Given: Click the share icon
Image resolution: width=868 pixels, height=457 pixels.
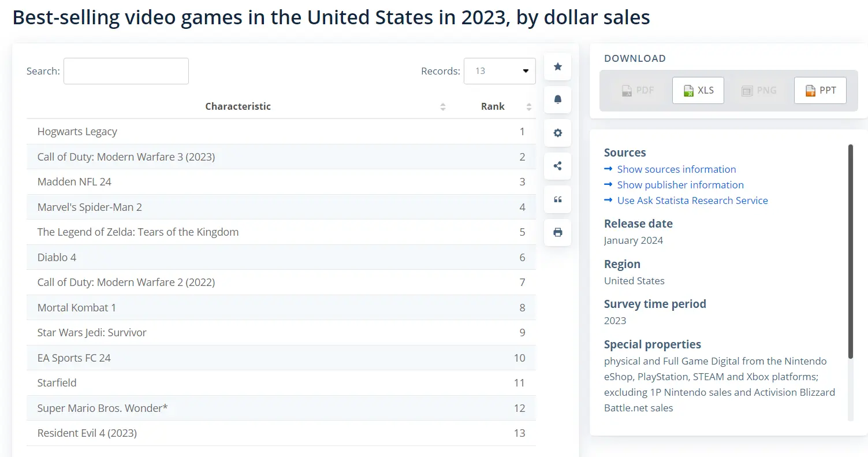Looking at the screenshot, I should (x=558, y=166).
